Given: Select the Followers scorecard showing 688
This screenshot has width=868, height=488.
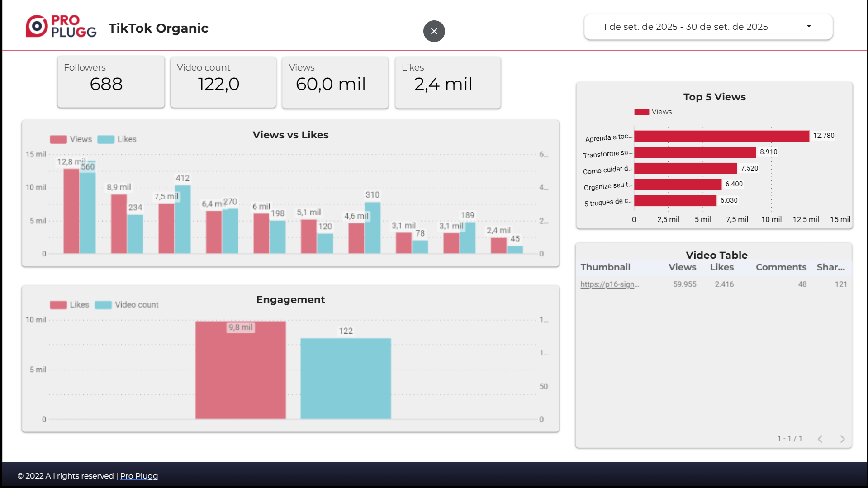Looking at the screenshot, I should pos(111,82).
